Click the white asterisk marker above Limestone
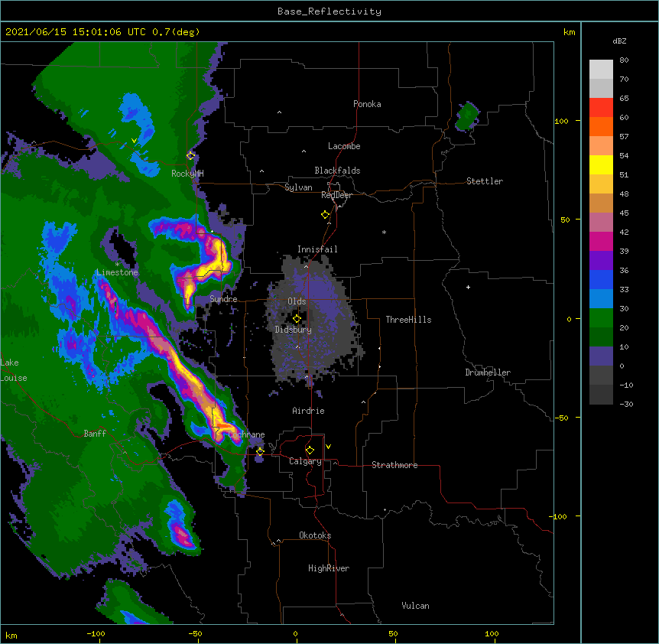Screen dimensions: 659x644 pyautogui.click(x=117, y=265)
